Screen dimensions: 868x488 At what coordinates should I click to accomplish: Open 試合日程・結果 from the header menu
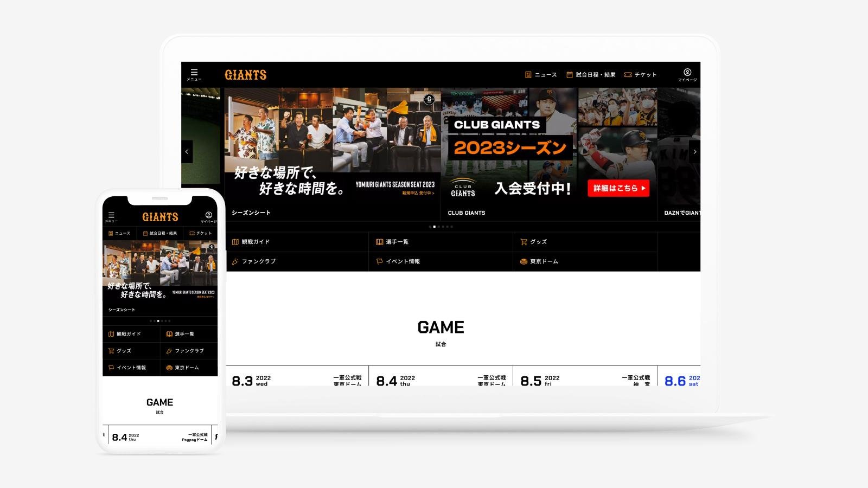point(591,74)
